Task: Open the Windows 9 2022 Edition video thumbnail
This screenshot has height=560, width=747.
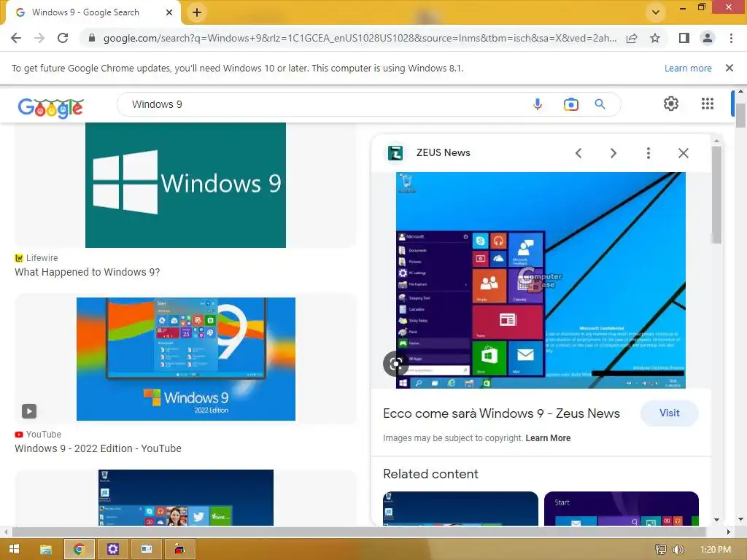Action: (186, 359)
